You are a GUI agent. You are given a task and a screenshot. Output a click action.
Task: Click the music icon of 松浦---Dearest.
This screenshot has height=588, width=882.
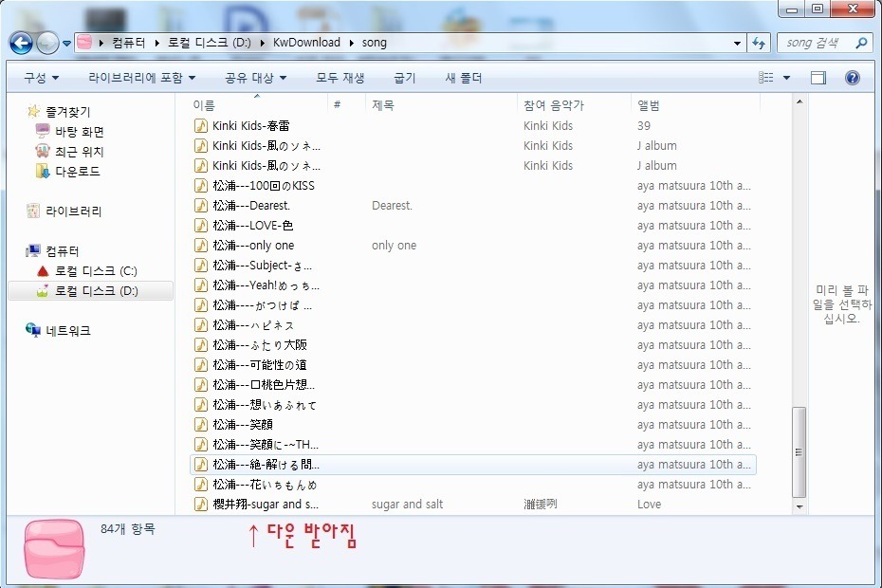click(201, 206)
